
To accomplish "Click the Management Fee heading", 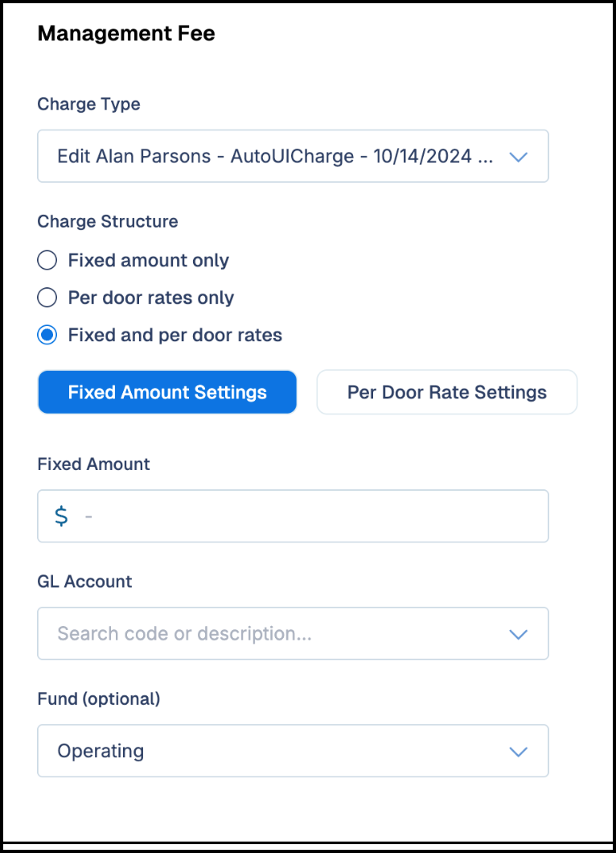I will 126,34.
